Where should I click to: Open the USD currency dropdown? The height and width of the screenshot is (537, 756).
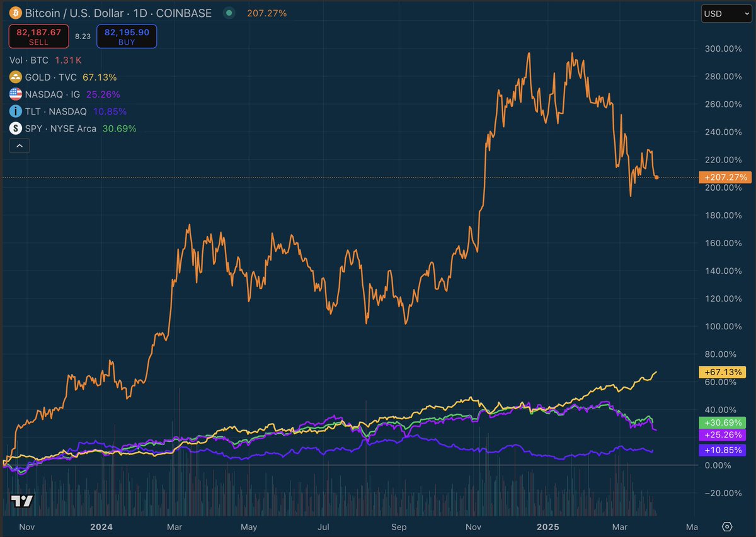(725, 13)
